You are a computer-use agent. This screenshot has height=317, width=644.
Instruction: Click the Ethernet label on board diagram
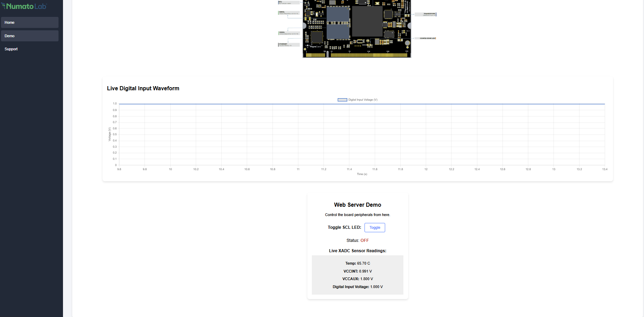(x=288, y=45)
